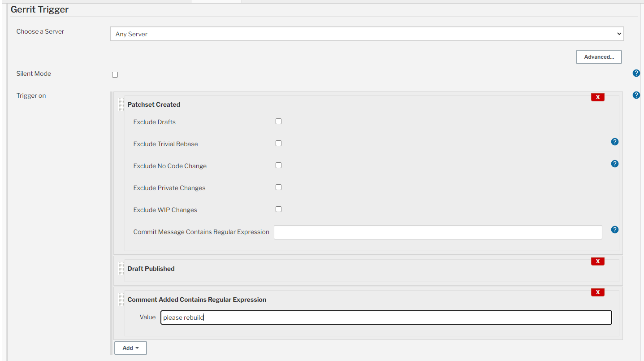Show help for Commit Message Regular Expression
The height and width of the screenshot is (361, 644).
[615, 230]
